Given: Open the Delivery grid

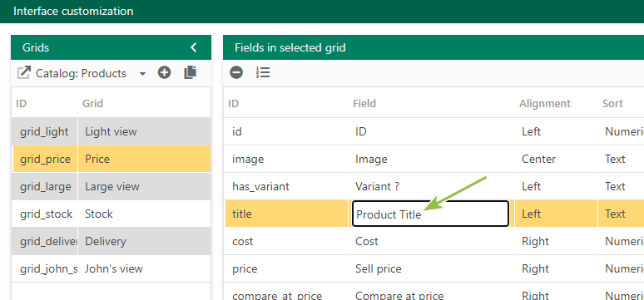Looking at the screenshot, I should [x=111, y=241].
